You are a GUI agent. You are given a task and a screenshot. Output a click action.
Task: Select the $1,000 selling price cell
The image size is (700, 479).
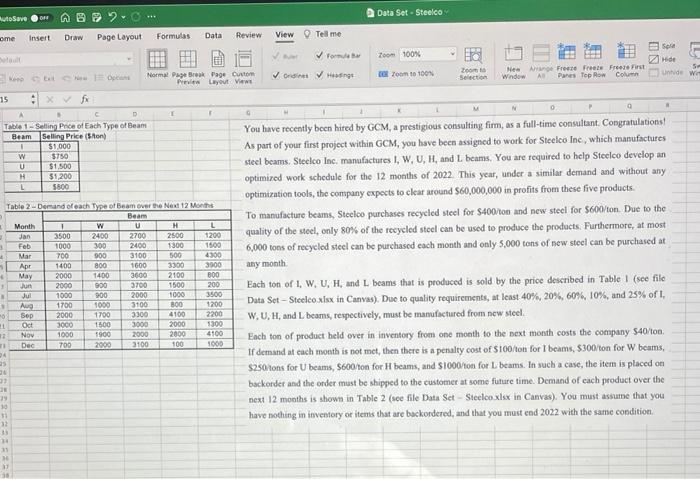[60, 146]
